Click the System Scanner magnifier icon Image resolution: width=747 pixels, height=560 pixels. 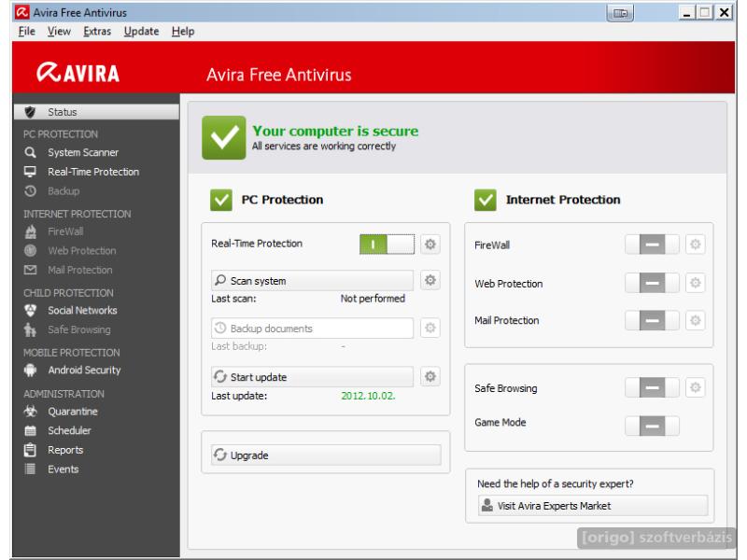point(30,152)
